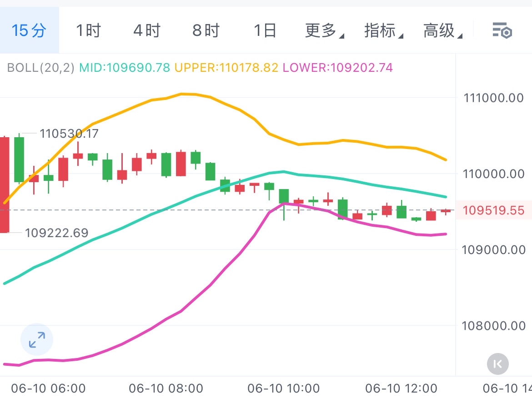Select the 15分 timeframe tab
Screen dimensions: 532x398
[x=29, y=30]
